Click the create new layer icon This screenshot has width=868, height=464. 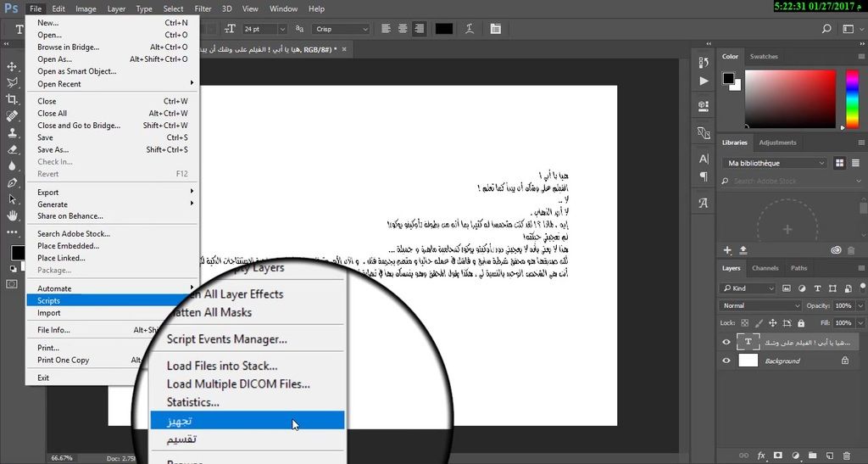pos(829,456)
